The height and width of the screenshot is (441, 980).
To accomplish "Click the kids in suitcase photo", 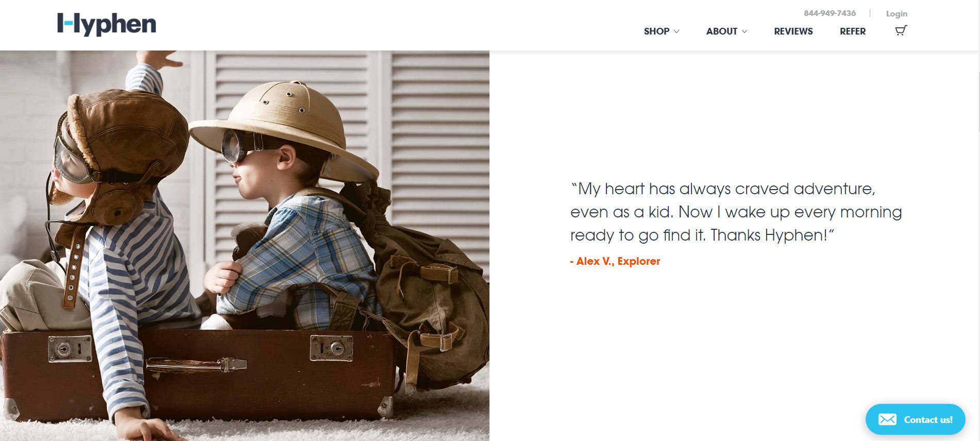I will 245,246.
